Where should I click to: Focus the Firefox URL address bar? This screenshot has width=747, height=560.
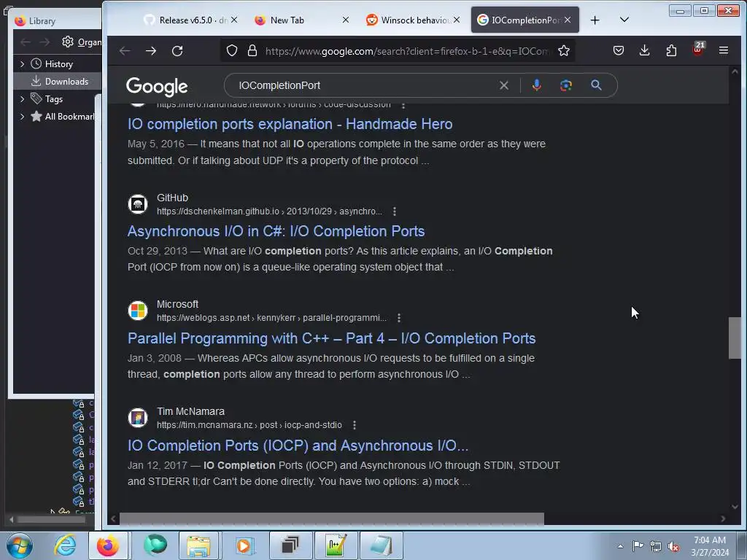(407, 51)
